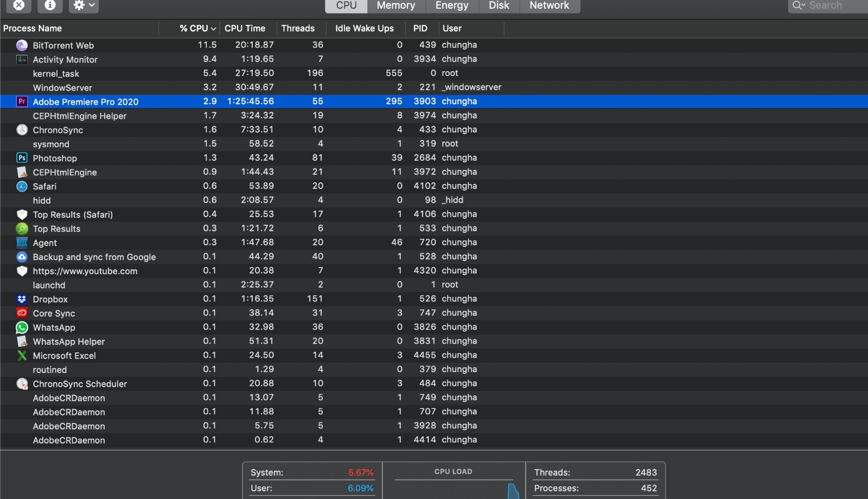This screenshot has height=499, width=868.
Task: Select the ChronoSync Scheduler process icon
Action: tap(22, 384)
